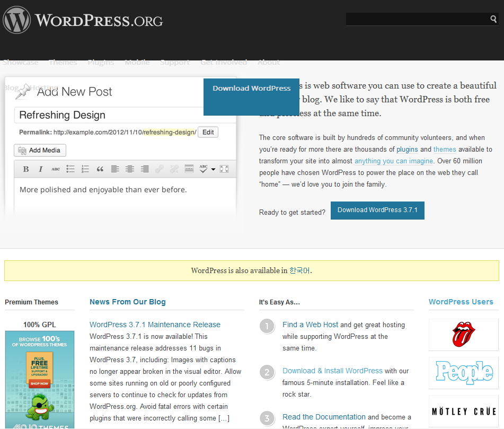This screenshot has width=504, height=429.
Task: Open the Plugins menu item
Action: click(x=101, y=63)
